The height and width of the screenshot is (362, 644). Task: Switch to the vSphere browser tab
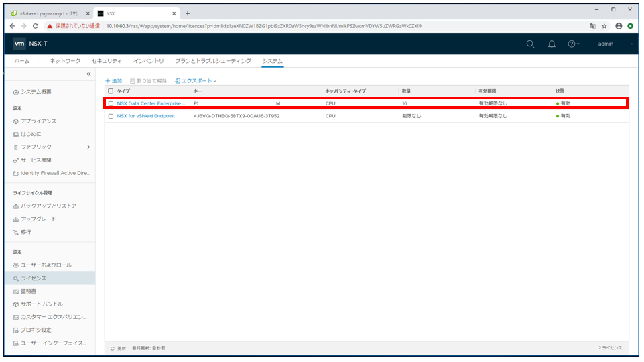pos(50,13)
